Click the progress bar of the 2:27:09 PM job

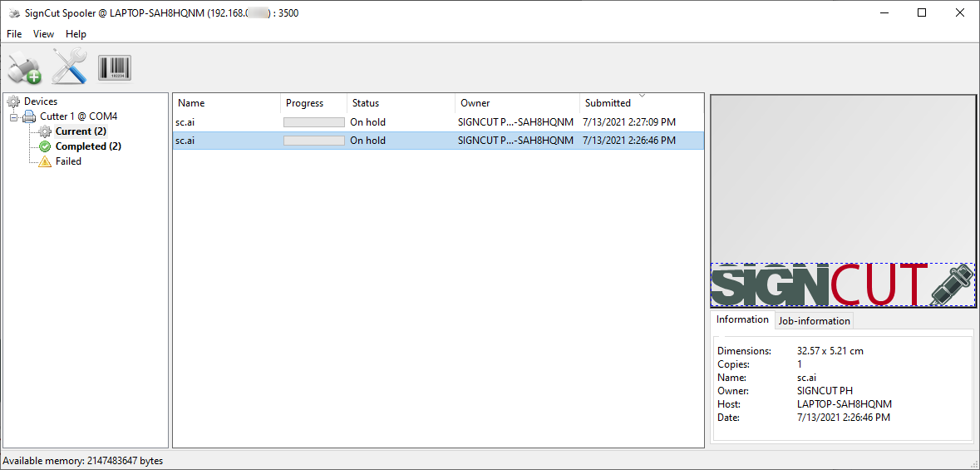tap(313, 122)
